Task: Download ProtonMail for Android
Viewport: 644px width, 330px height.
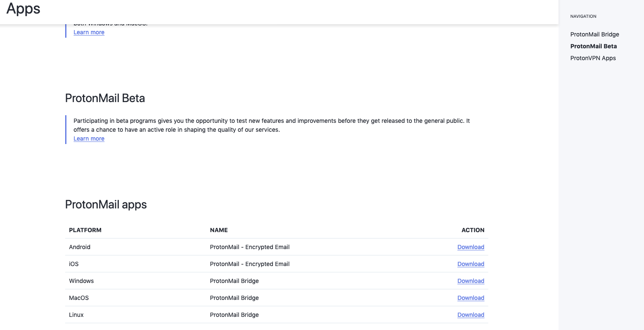Action: 471,247
